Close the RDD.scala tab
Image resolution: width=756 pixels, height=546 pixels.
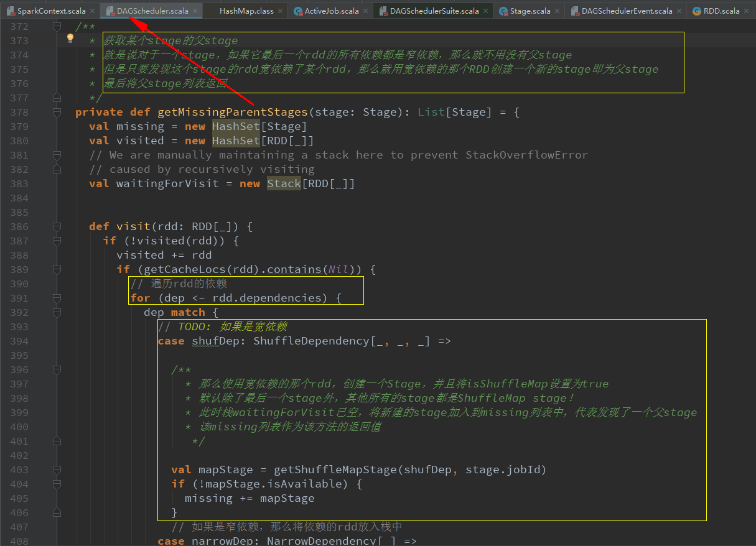tap(746, 11)
